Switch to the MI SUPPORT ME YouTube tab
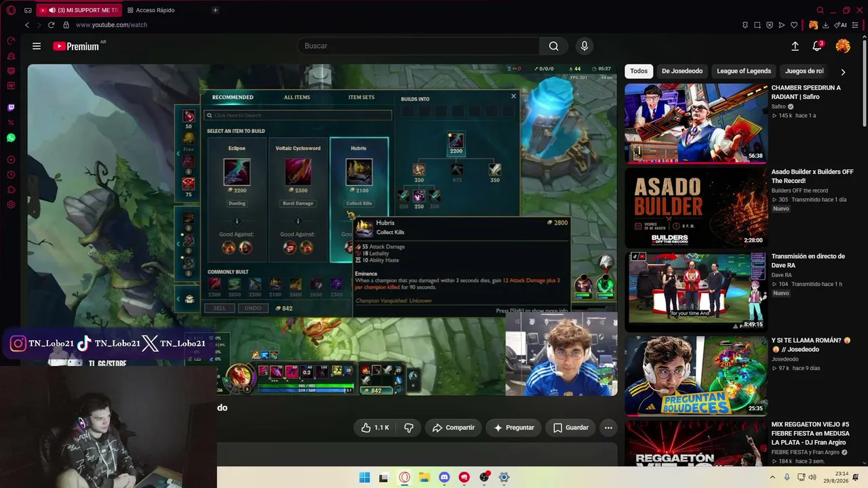The image size is (868, 488). (79, 10)
